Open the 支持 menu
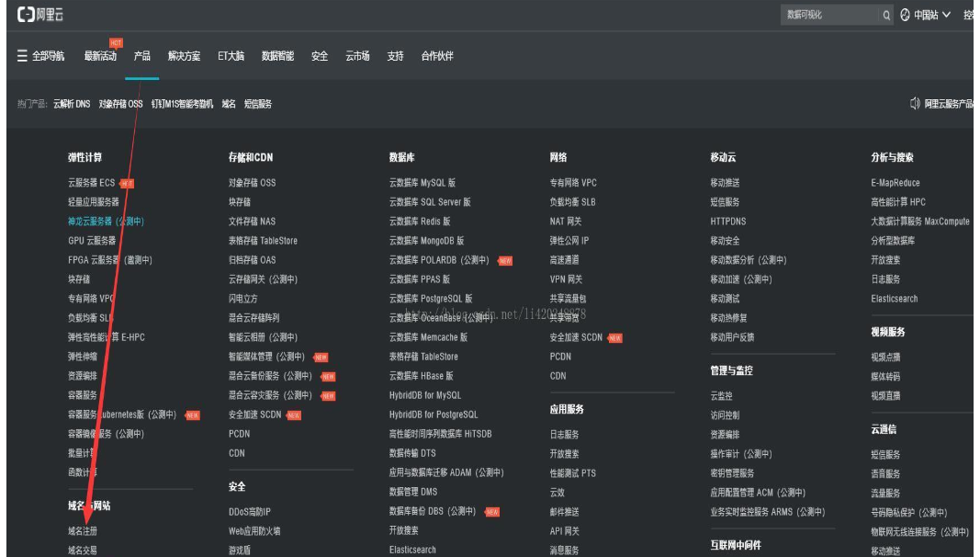The image size is (980, 557). click(395, 56)
